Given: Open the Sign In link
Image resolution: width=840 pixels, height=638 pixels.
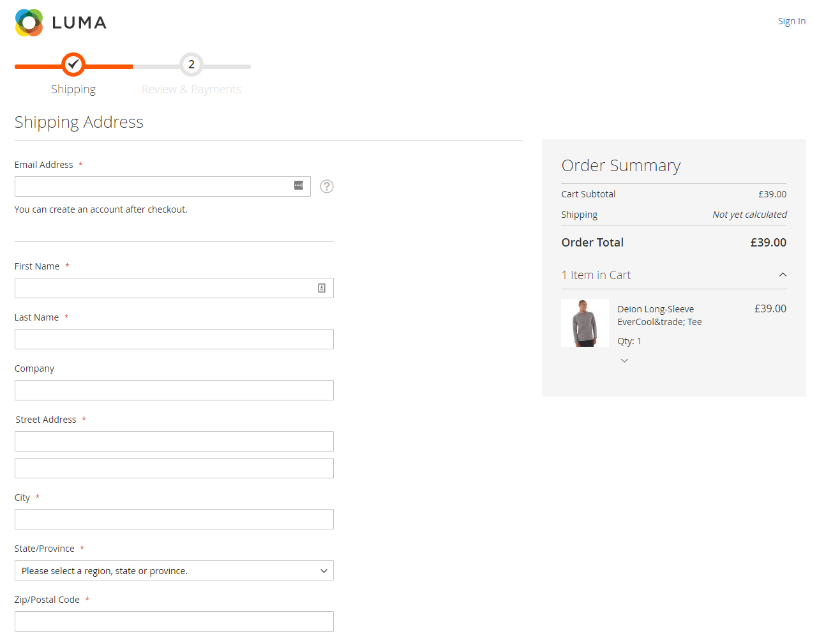Looking at the screenshot, I should 791,21.
